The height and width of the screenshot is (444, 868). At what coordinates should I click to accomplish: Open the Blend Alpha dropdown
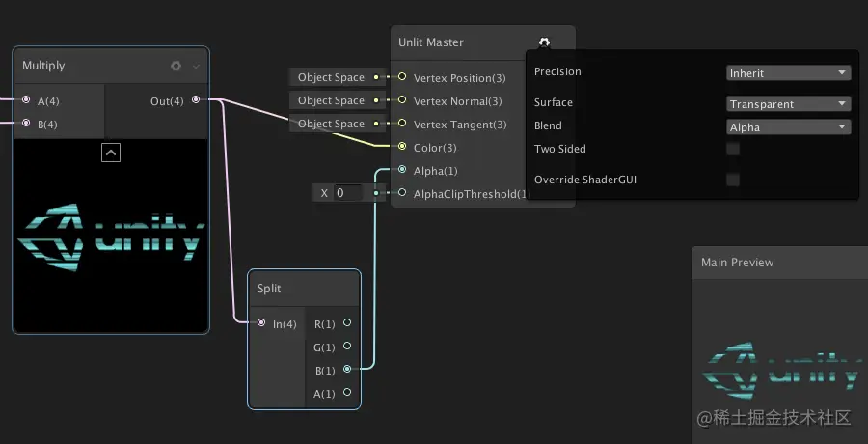[x=788, y=127]
